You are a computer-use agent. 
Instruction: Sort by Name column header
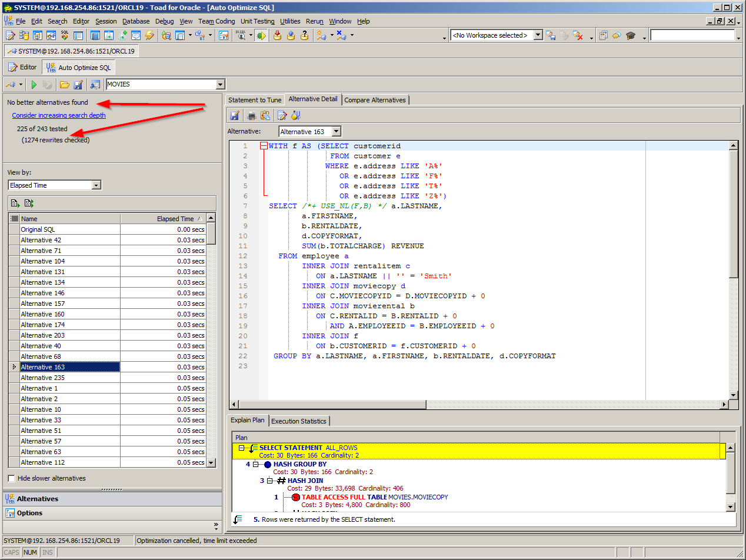click(70, 219)
